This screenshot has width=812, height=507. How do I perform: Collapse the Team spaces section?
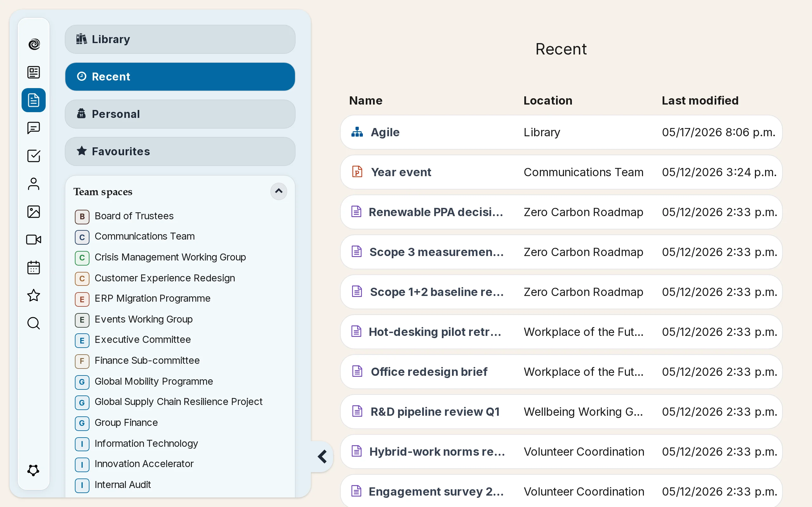[278, 191]
